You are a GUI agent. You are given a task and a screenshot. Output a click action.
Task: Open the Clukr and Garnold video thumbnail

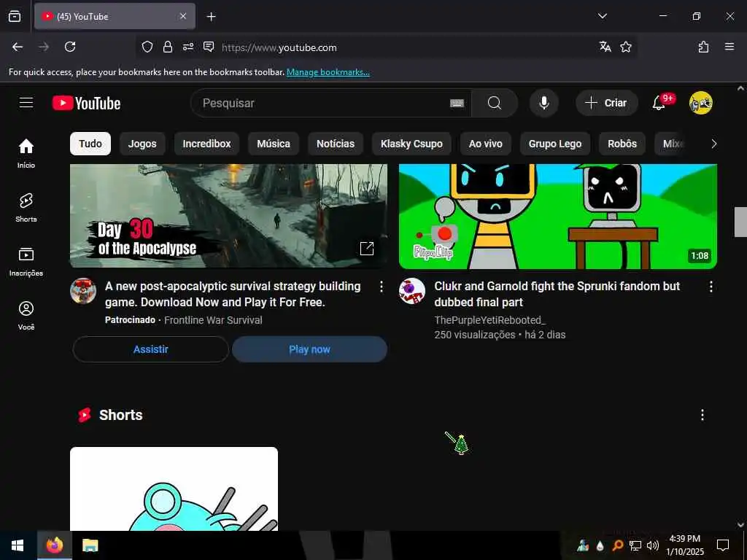pos(558,216)
